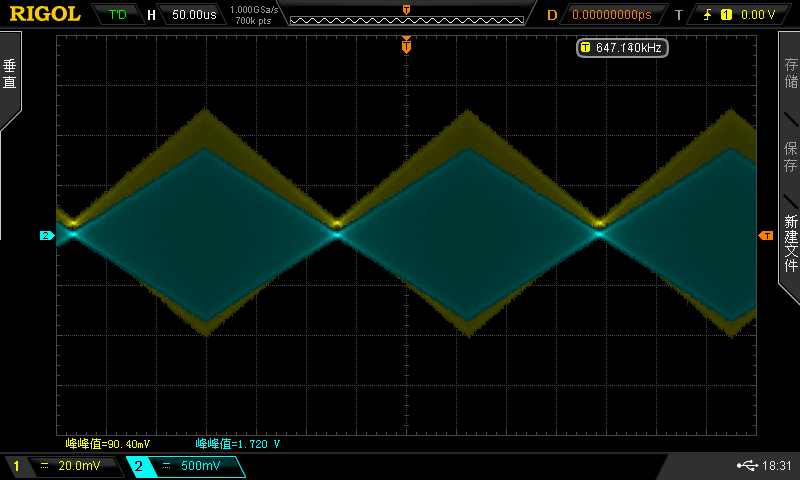Click the H horizontal label
Screen dimensions: 800x480
click(151, 15)
